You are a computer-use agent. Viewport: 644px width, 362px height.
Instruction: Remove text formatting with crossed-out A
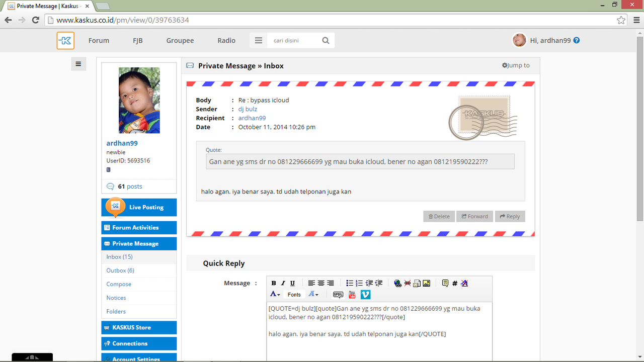(464, 283)
